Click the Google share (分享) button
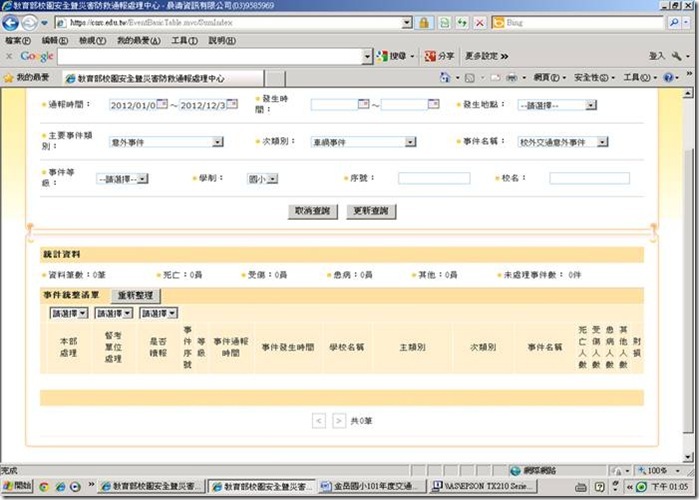 pyautogui.click(x=440, y=56)
